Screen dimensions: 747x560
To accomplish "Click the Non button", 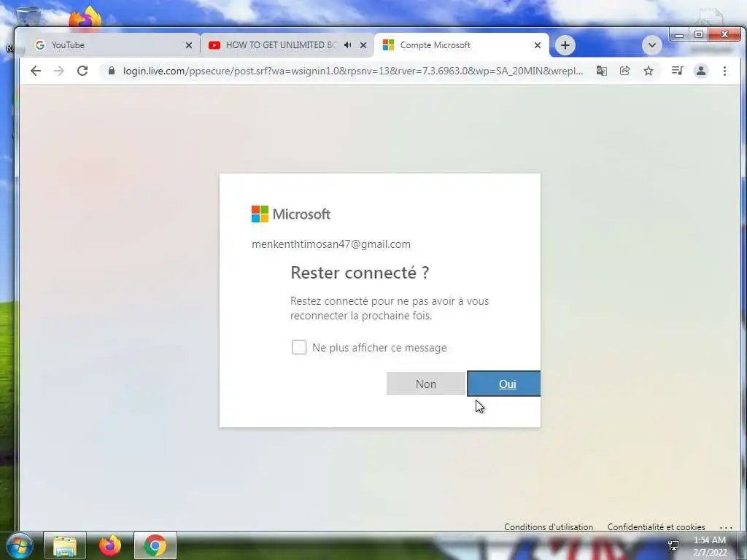I will tap(426, 384).
